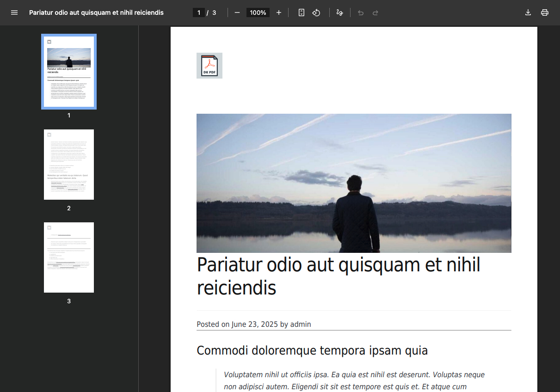Click the total pages count '3'
The height and width of the screenshot is (392, 560).
click(x=214, y=12)
